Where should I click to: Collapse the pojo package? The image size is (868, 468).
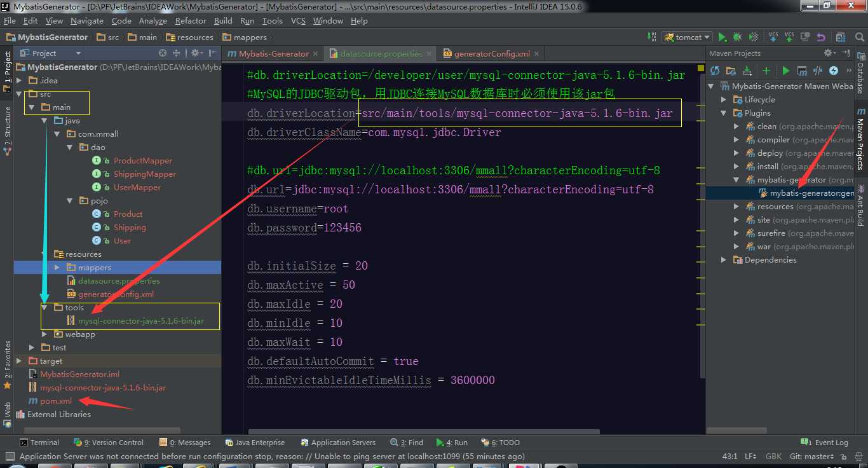pyautogui.click(x=71, y=200)
